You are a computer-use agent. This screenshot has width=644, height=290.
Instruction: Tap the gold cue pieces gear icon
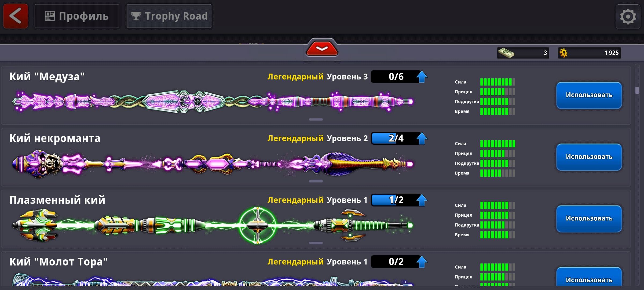coord(563,53)
